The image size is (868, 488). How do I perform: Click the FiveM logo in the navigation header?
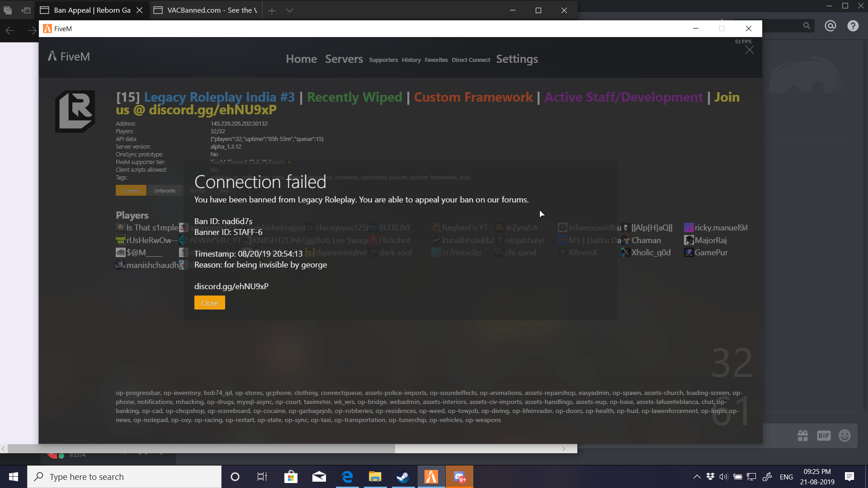(x=69, y=56)
